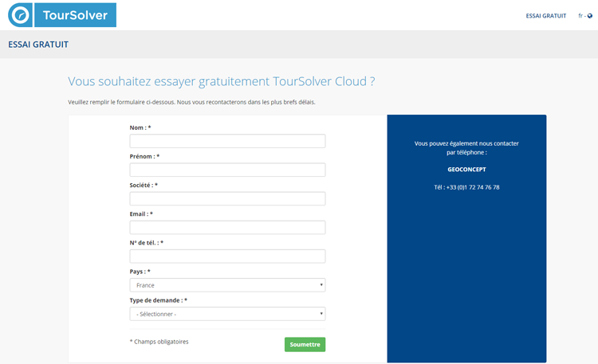The width and height of the screenshot is (598, 364).
Task: Click the TourSolver circular logo icon
Action: click(x=20, y=15)
